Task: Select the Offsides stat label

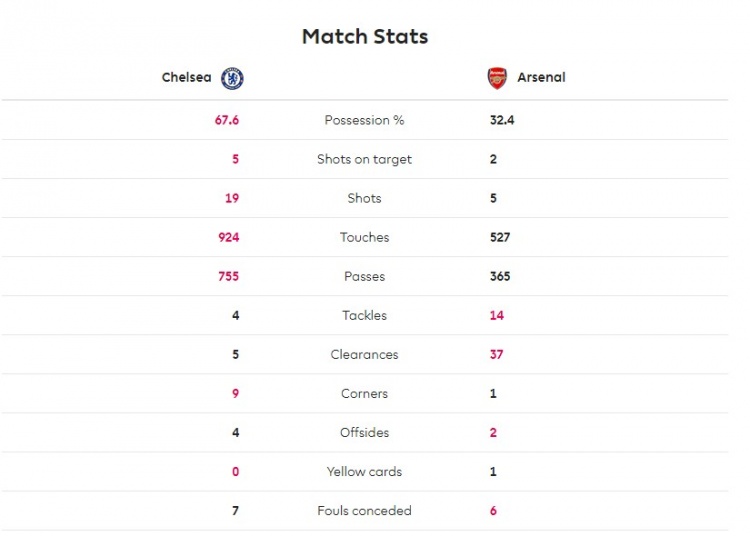Action: [364, 432]
